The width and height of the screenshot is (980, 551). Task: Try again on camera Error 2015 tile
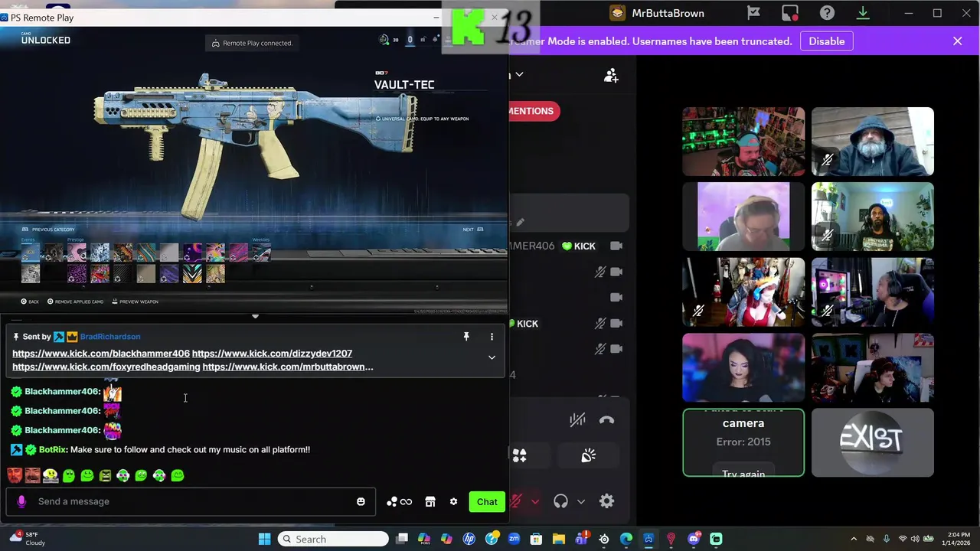pos(743,474)
